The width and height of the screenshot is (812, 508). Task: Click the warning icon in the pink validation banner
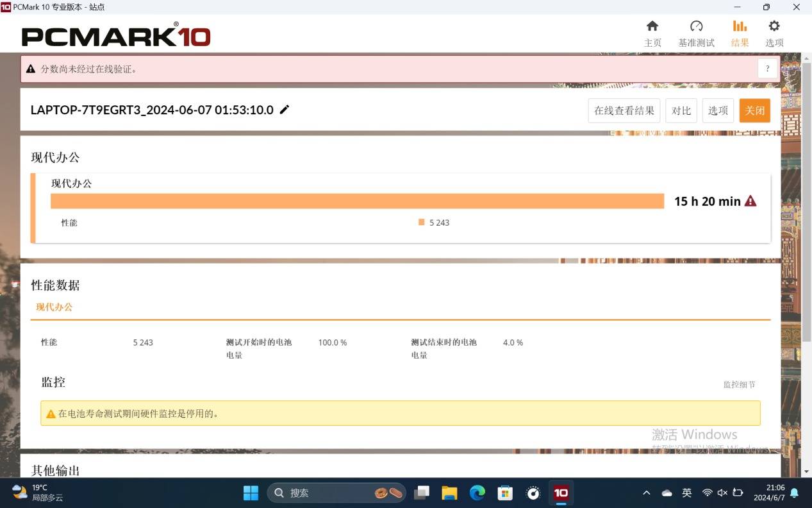click(x=30, y=69)
